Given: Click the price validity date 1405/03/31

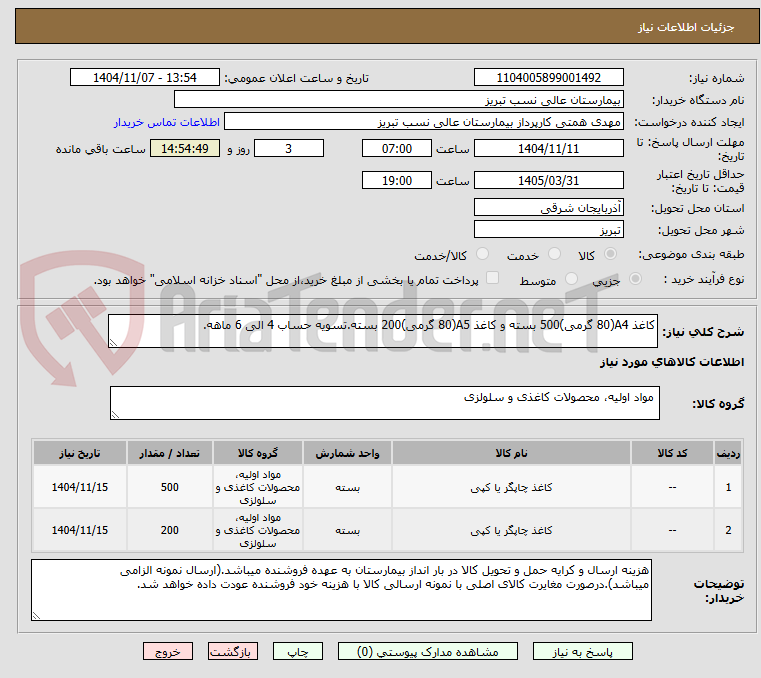Looking at the screenshot, I should [548, 181].
